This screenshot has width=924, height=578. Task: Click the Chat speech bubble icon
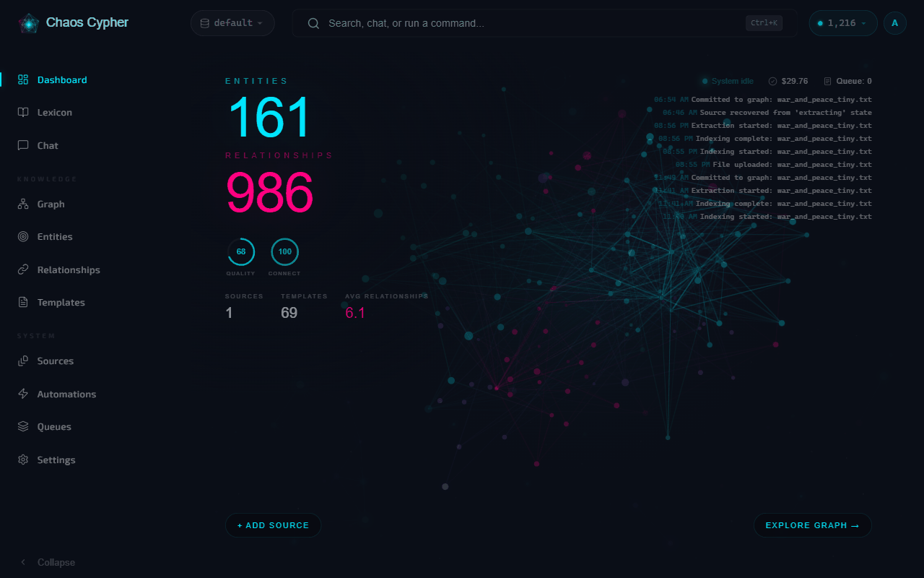[23, 145]
